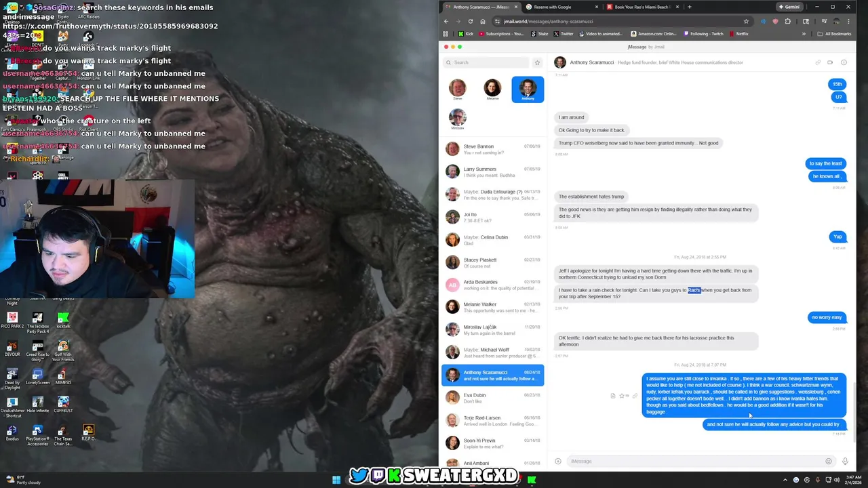Open the Celina Dubin conversation
868x488 pixels.
493,240
